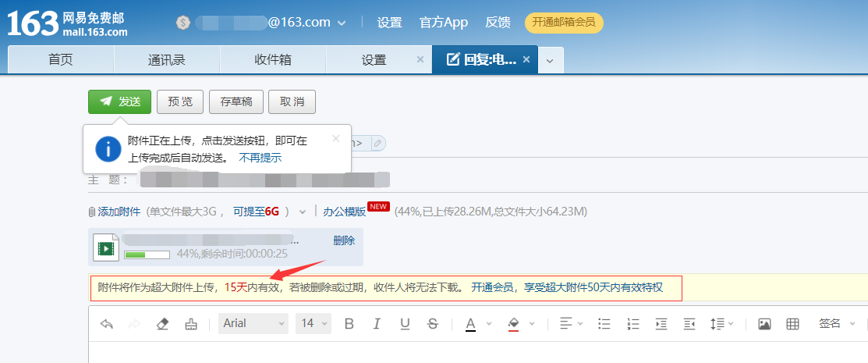Viewport: 868px width, 363px height.
Task: Click the coin badge icon before account
Action: (183, 23)
